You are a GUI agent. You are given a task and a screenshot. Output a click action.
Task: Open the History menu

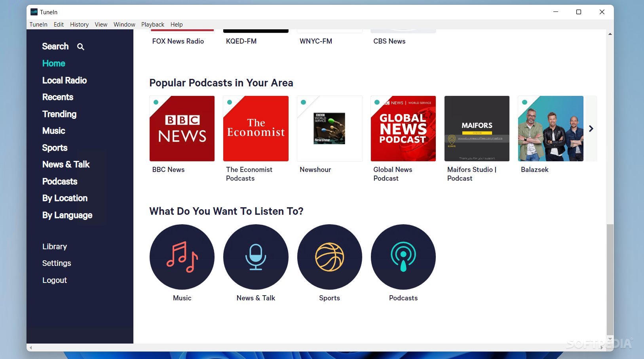pyautogui.click(x=79, y=25)
